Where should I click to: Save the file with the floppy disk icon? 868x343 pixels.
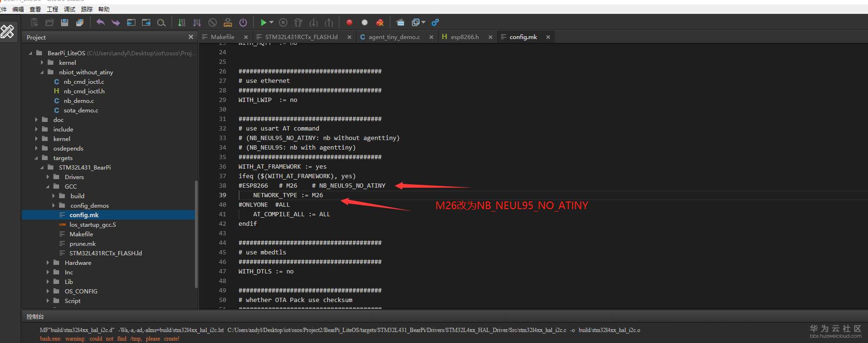tap(64, 22)
